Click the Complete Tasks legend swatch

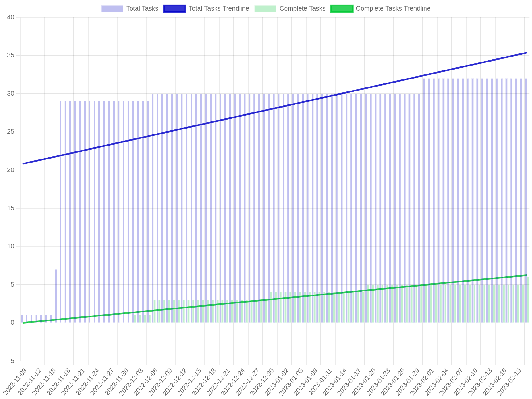tap(266, 8)
